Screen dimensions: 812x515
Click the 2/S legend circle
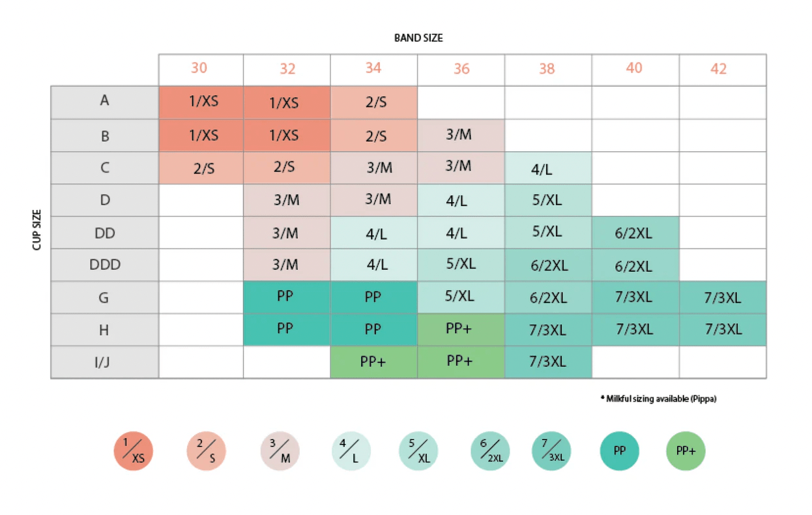tap(207, 451)
